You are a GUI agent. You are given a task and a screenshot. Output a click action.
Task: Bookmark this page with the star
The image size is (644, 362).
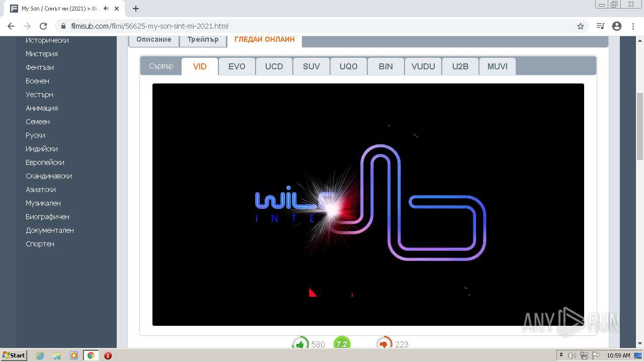[581, 26]
